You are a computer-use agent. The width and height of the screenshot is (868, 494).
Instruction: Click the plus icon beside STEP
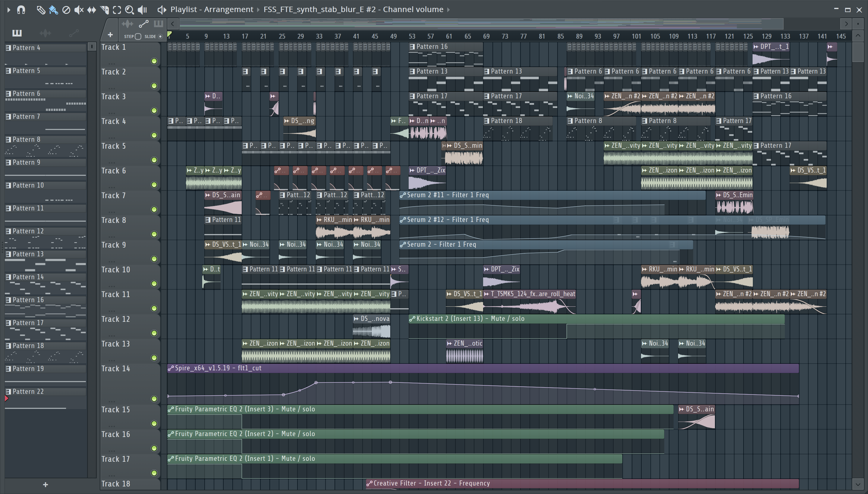pos(110,35)
